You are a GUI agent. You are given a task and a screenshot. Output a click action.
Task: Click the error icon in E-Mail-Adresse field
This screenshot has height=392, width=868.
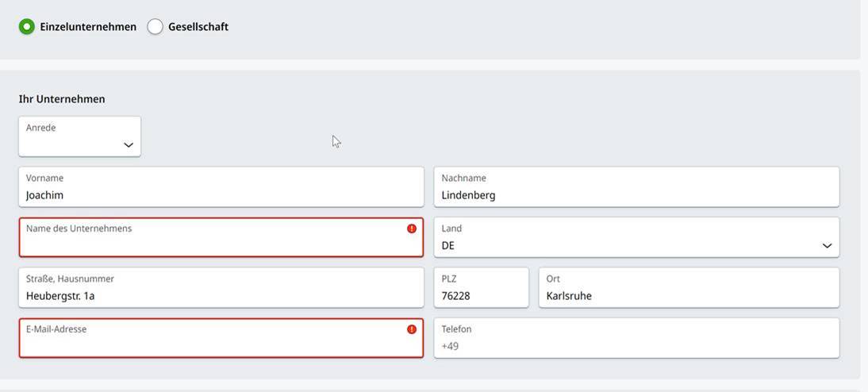(x=411, y=329)
